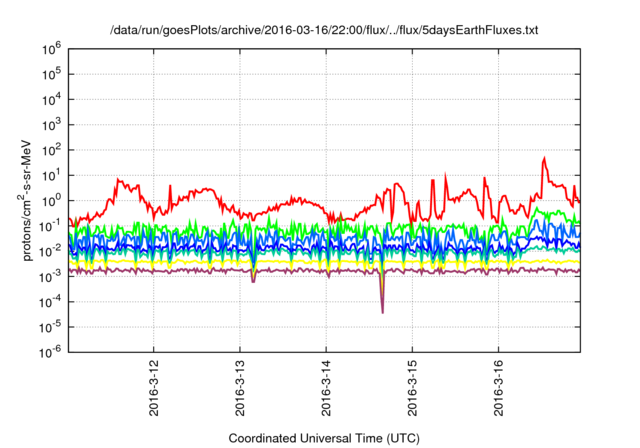Click the 2016-3-13 date tick label
The height and width of the screenshot is (448, 640).
point(240,388)
